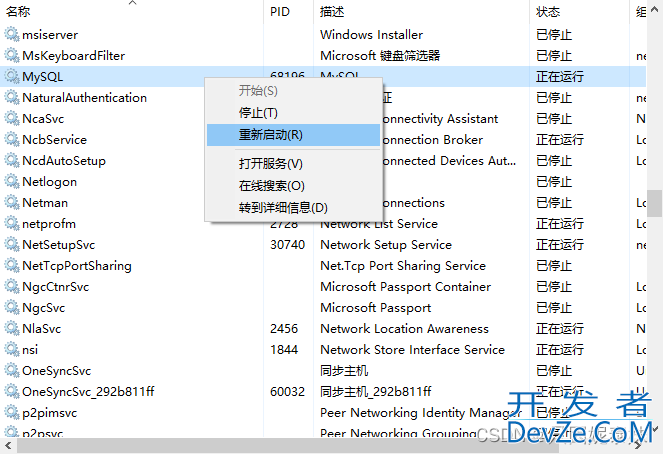
Task: Click the gear icon beside NaturalAuthentication
Action: [x=11, y=98]
